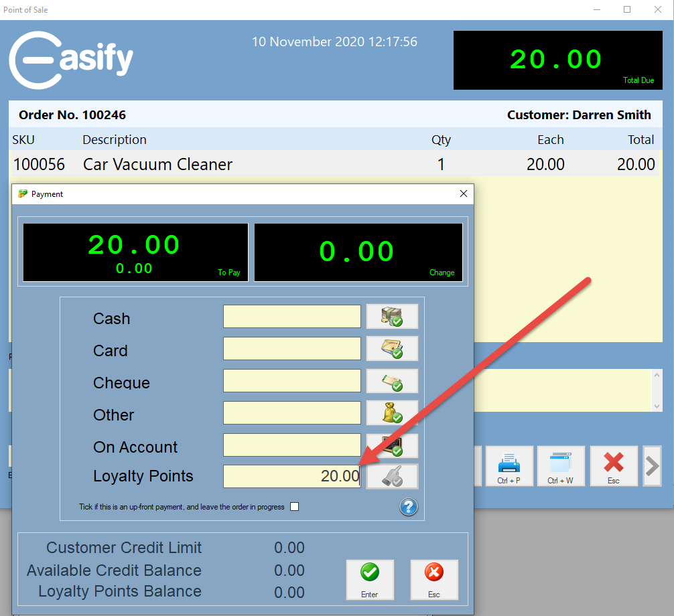Click the Cheque payment icon button
Screen dimensions: 674x616
(x=392, y=381)
